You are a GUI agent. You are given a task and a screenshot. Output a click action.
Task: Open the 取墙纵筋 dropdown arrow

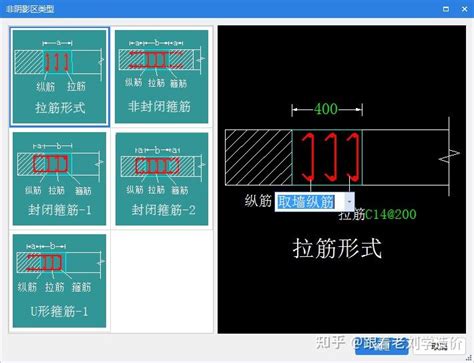pyautogui.click(x=349, y=202)
